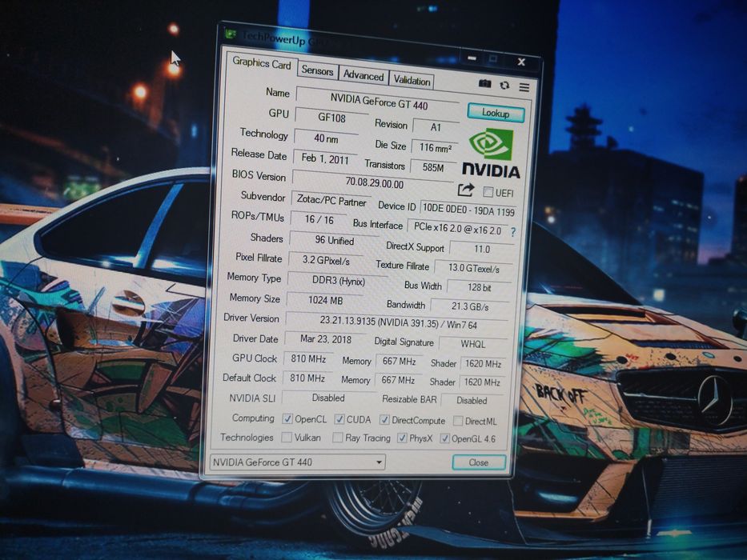
Task: Open the NVIDIA GeForce GT 440 dropdown
Action: click(x=298, y=462)
